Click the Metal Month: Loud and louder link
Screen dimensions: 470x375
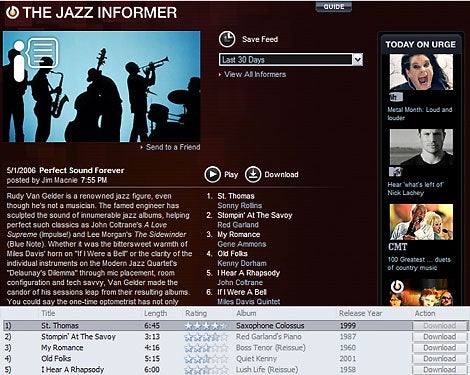click(x=420, y=114)
